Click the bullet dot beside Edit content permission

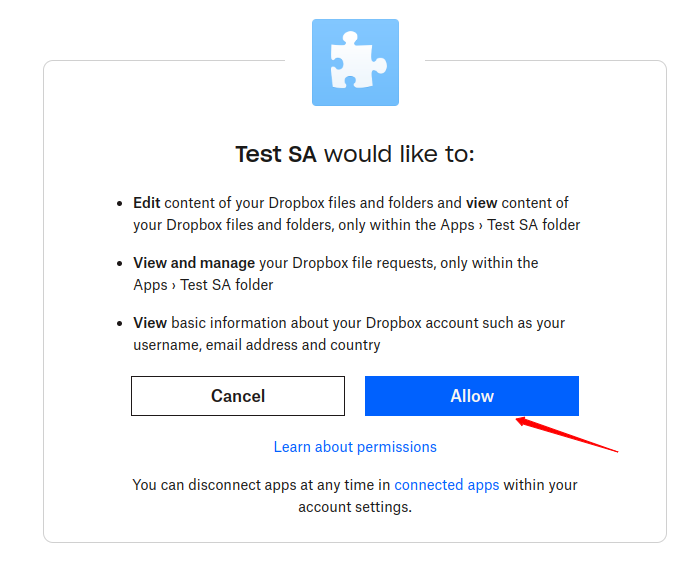(120, 204)
